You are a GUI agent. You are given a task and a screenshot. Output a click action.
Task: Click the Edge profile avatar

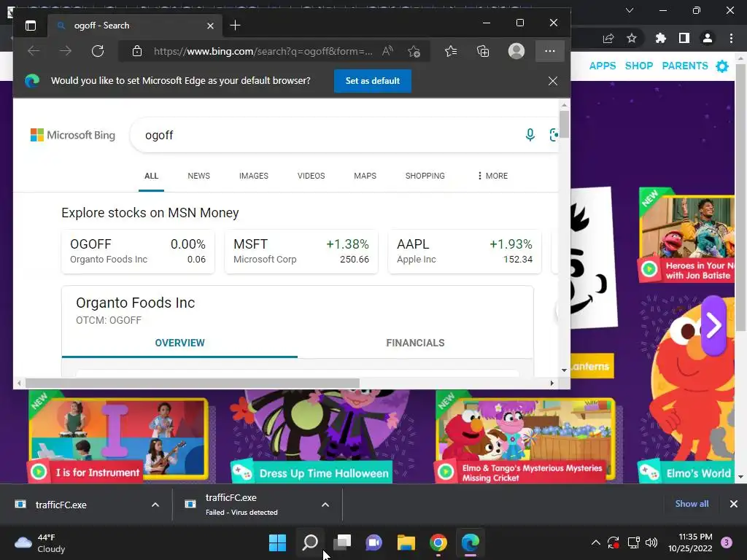(516, 51)
